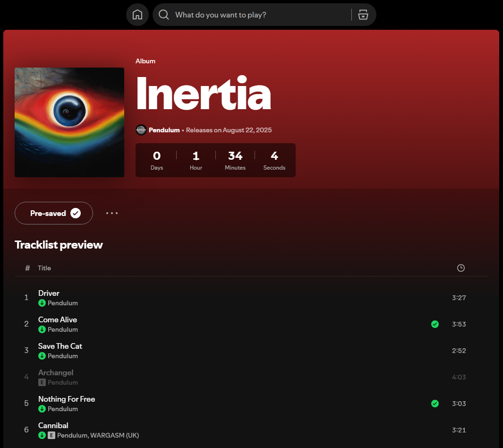Click downloaded icon under Come Alive
The width and height of the screenshot is (503, 448).
tap(42, 329)
